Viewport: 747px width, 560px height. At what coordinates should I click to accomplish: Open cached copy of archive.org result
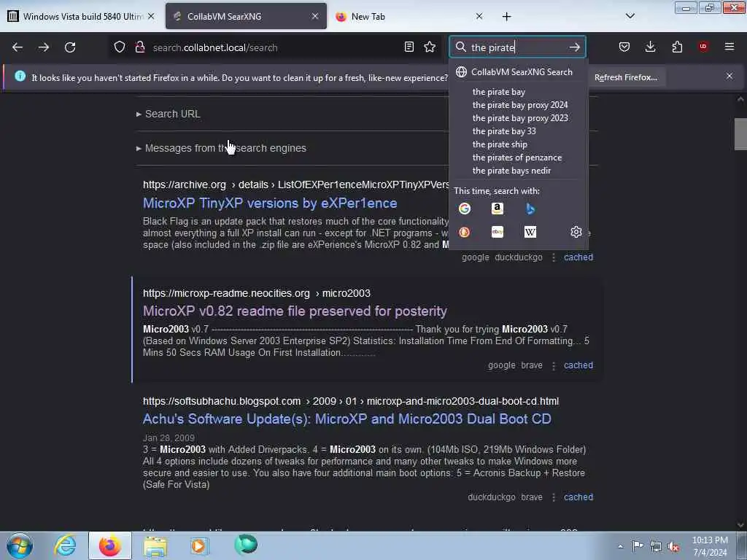[578, 257]
